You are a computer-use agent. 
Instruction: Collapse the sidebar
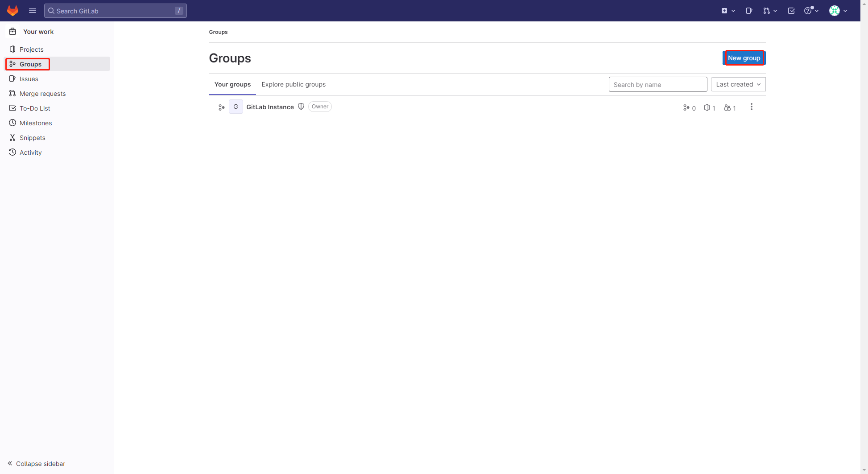(36, 464)
